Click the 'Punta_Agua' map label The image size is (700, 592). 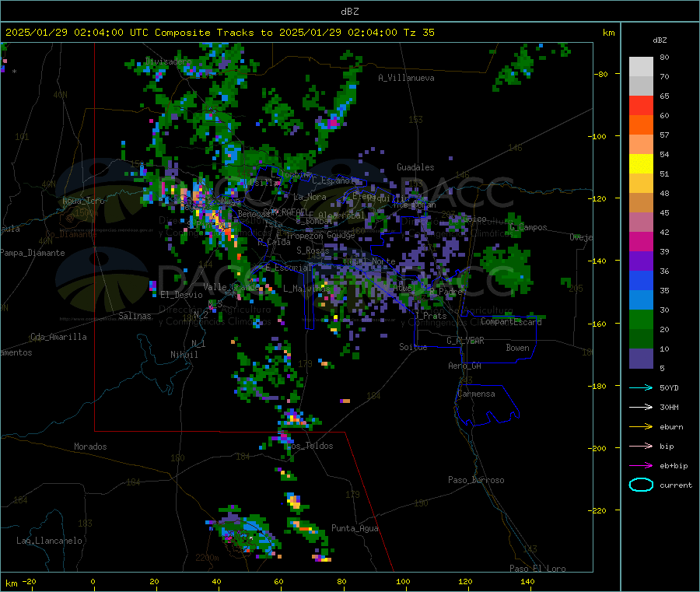coord(355,528)
